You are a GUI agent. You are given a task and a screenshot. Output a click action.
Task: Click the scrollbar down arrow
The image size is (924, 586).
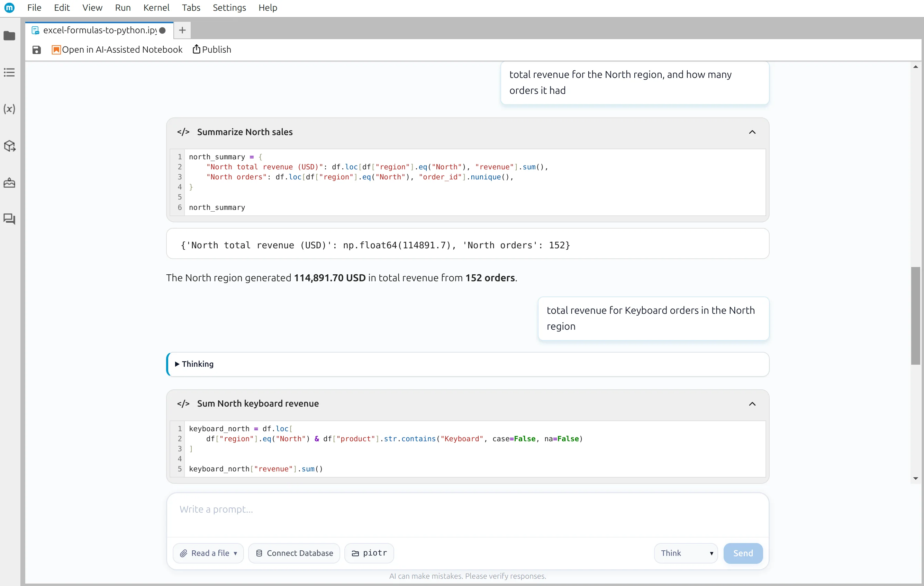pyautogui.click(x=916, y=479)
